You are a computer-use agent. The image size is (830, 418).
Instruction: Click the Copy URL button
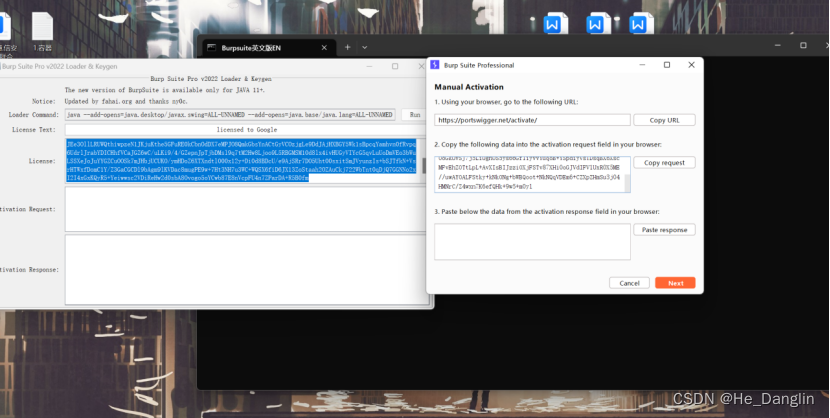coord(664,120)
